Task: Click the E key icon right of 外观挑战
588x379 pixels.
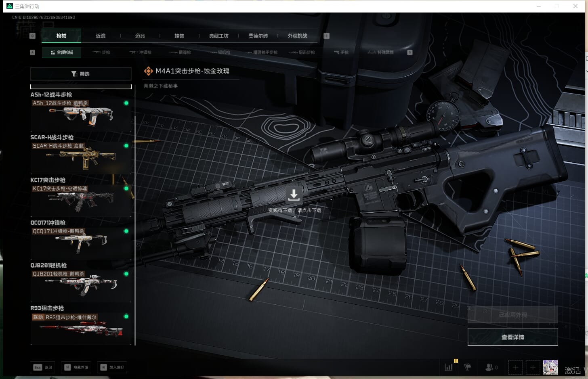Action: pos(327,36)
